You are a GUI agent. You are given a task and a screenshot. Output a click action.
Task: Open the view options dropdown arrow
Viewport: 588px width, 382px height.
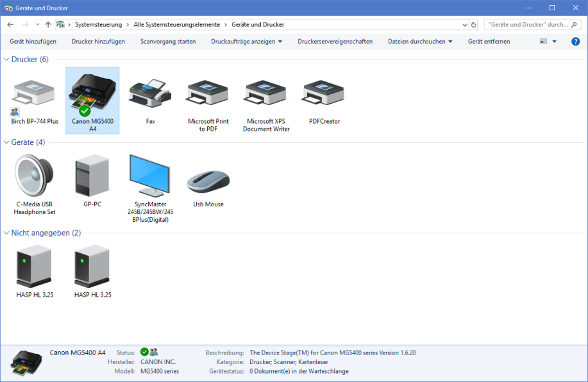pos(554,42)
